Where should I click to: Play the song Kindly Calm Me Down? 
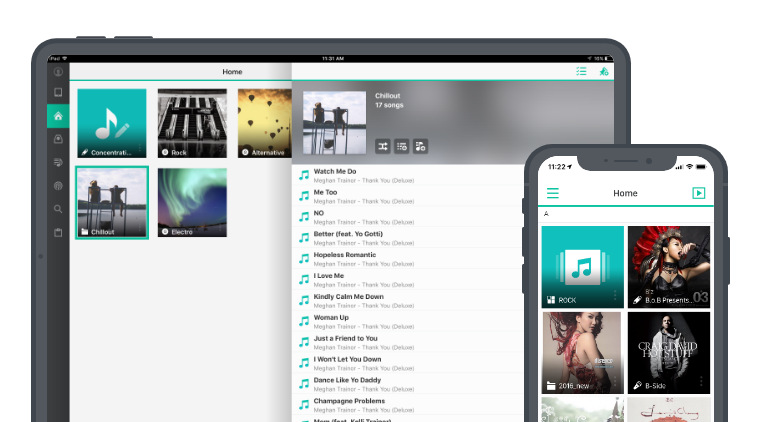point(408,301)
